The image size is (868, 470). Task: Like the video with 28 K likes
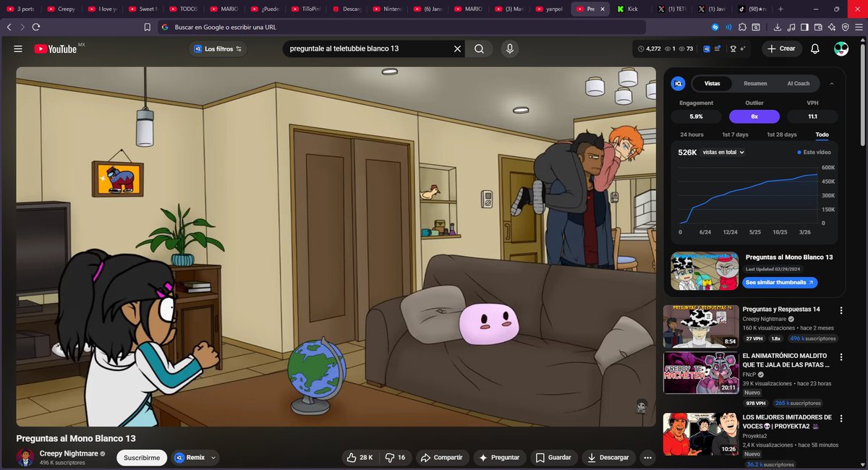360,457
